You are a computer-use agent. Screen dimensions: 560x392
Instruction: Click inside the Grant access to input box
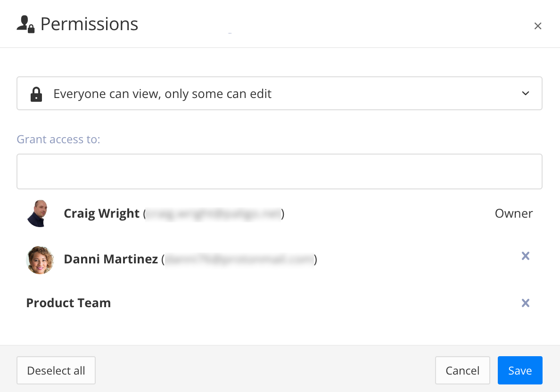click(x=280, y=171)
